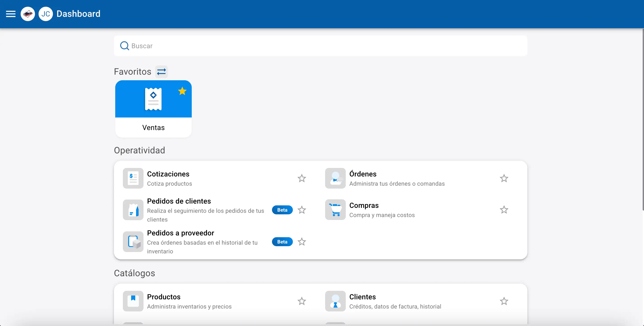Open Productos catalog
The height and width of the screenshot is (326, 644).
click(x=163, y=297)
